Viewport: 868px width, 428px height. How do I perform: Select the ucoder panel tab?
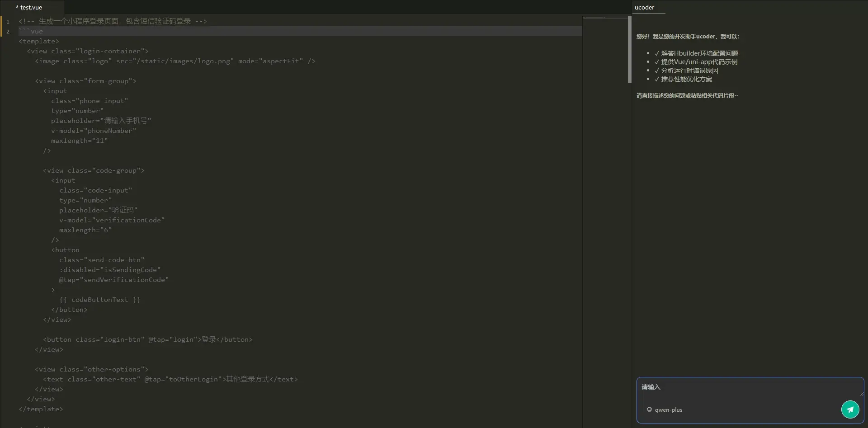tap(644, 7)
